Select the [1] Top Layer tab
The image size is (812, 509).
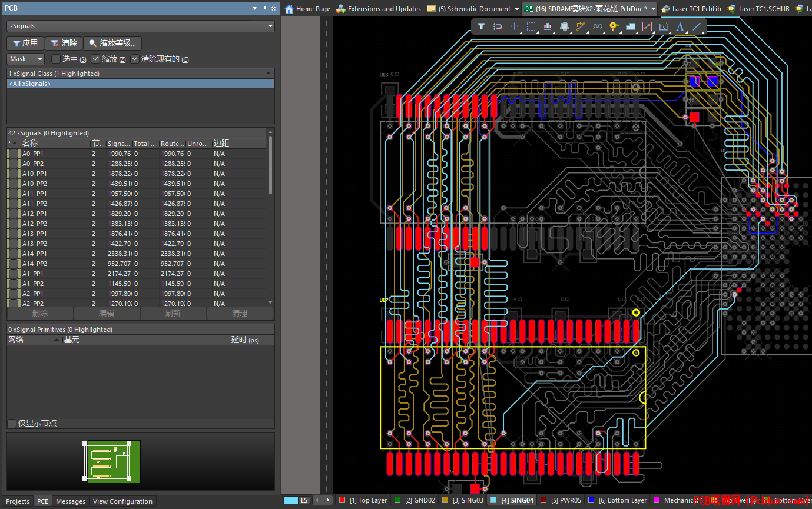tap(363, 500)
